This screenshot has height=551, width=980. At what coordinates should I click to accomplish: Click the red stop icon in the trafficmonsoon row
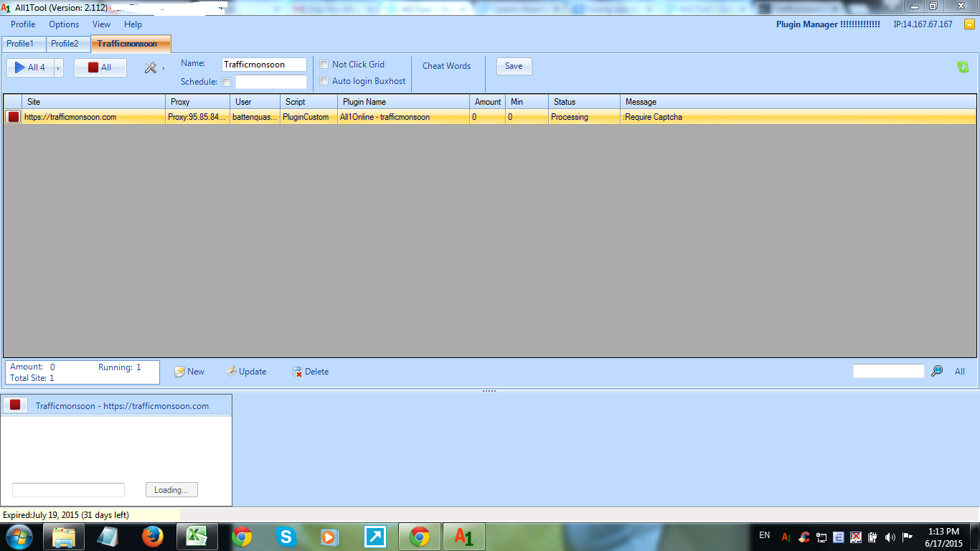[13, 117]
